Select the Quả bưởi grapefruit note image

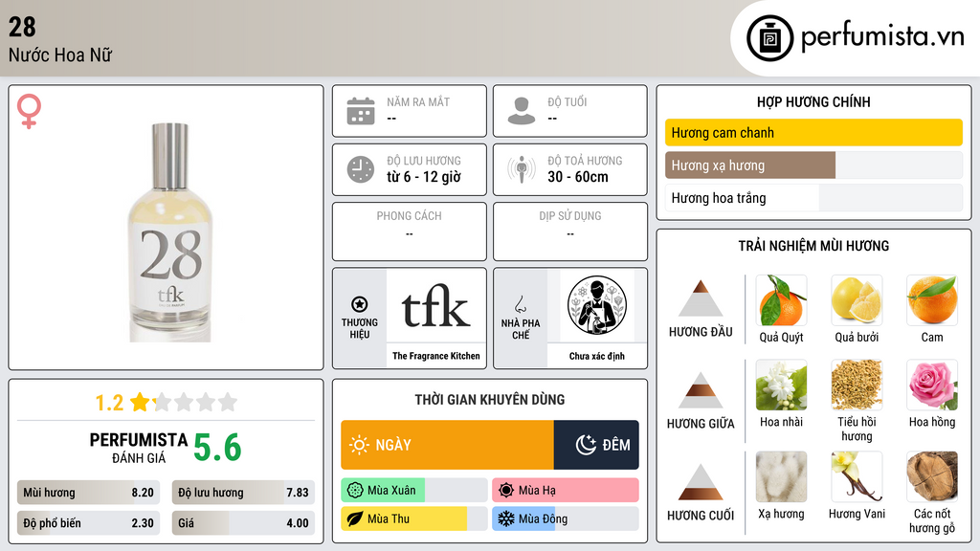click(857, 300)
